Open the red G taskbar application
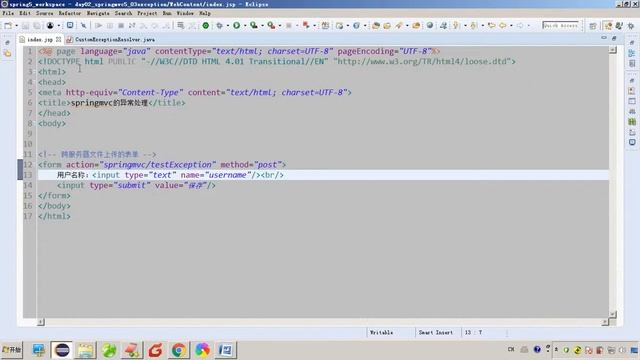 click(x=155, y=350)
